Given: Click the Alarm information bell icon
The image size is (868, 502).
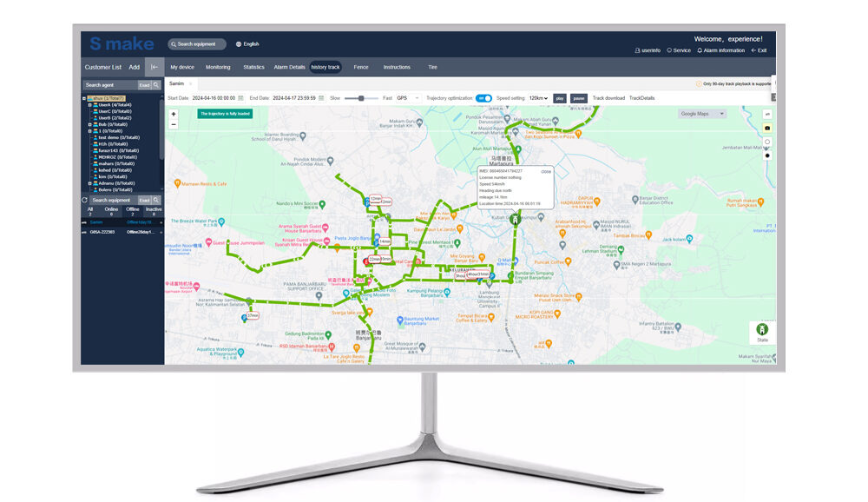Looking at the screenshot, I should tap(700, 50).
